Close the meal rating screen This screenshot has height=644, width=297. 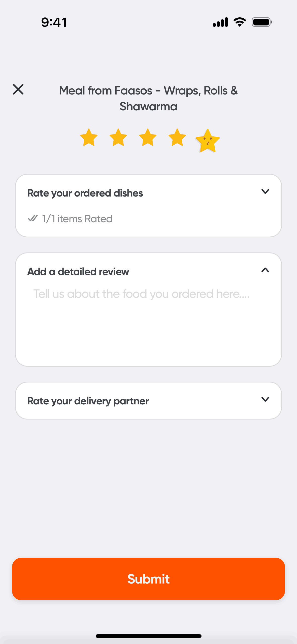tap(18, 89)
